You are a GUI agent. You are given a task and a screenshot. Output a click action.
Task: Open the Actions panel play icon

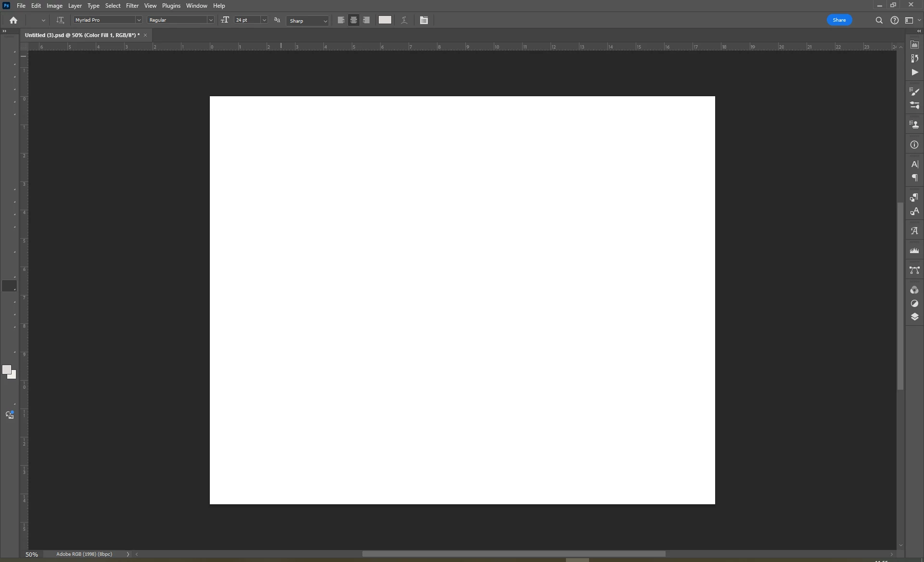(914, 73)
